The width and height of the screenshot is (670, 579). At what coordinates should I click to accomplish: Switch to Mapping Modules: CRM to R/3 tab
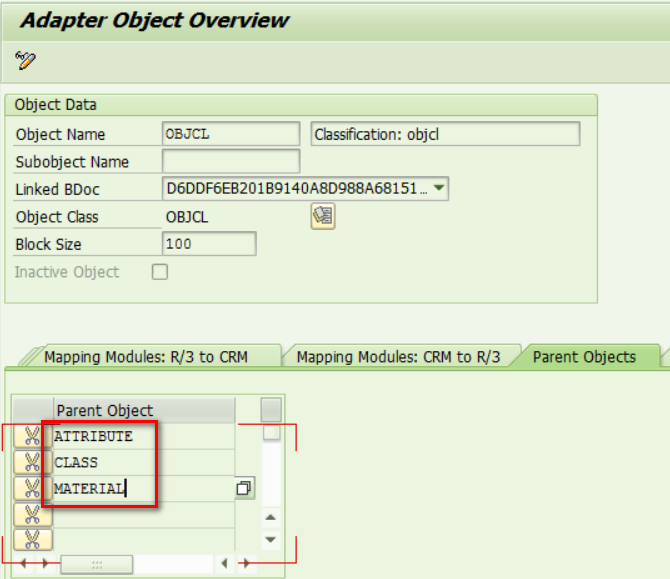tap(398, 357)
